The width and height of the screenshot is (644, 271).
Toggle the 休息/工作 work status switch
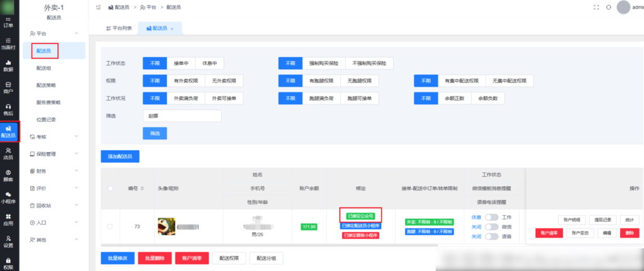(x=491, y=217)
